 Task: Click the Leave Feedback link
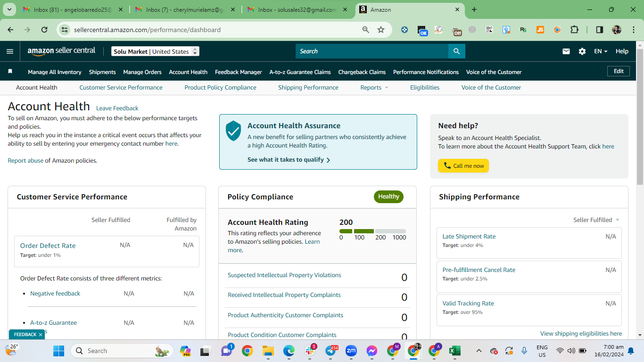pyautogui.click(x=117, y=108)
